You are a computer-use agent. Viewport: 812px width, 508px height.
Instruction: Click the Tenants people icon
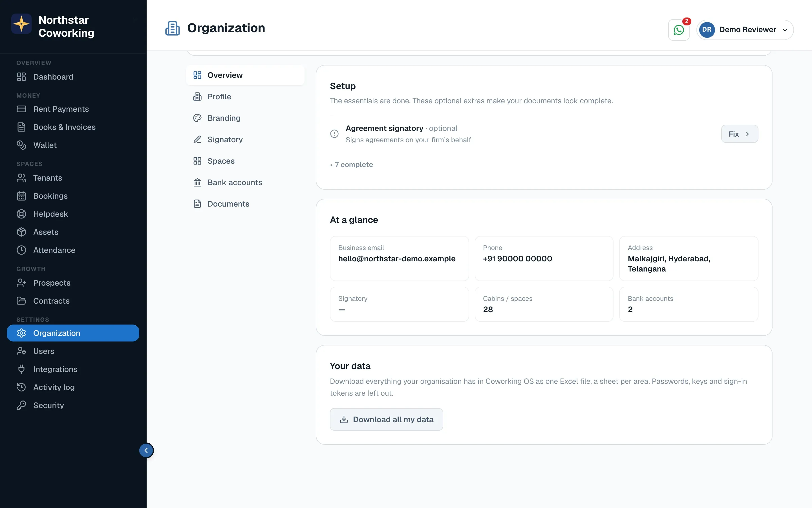click(x=21, y=178)
